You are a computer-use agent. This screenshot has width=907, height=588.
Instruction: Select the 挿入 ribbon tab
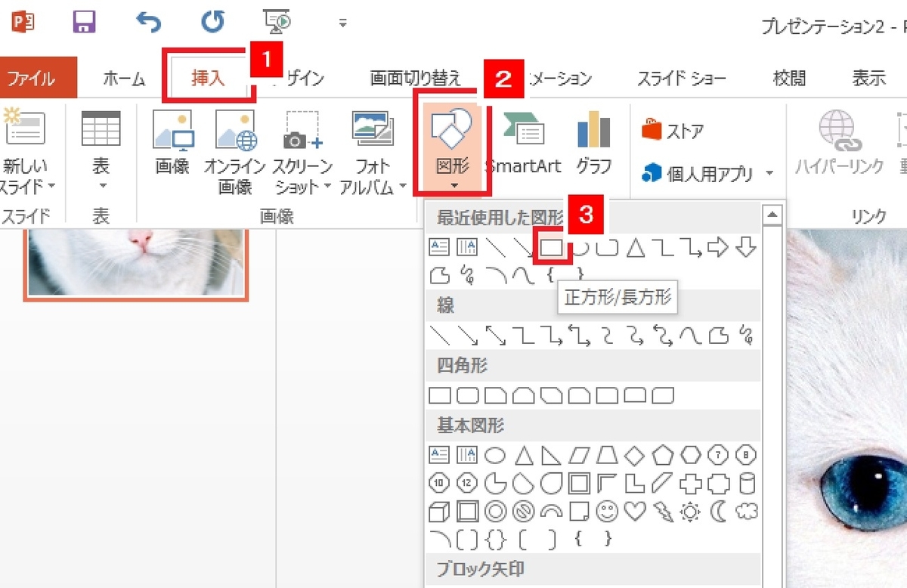coord(208,78)
